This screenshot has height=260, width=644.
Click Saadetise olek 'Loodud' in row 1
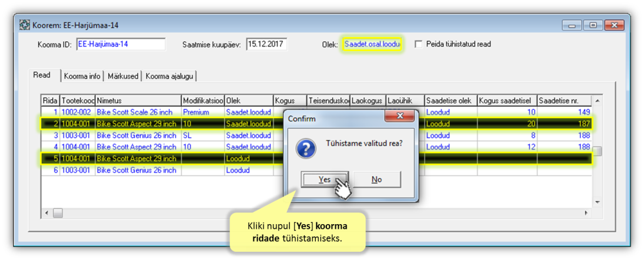[x=451, y=112]
